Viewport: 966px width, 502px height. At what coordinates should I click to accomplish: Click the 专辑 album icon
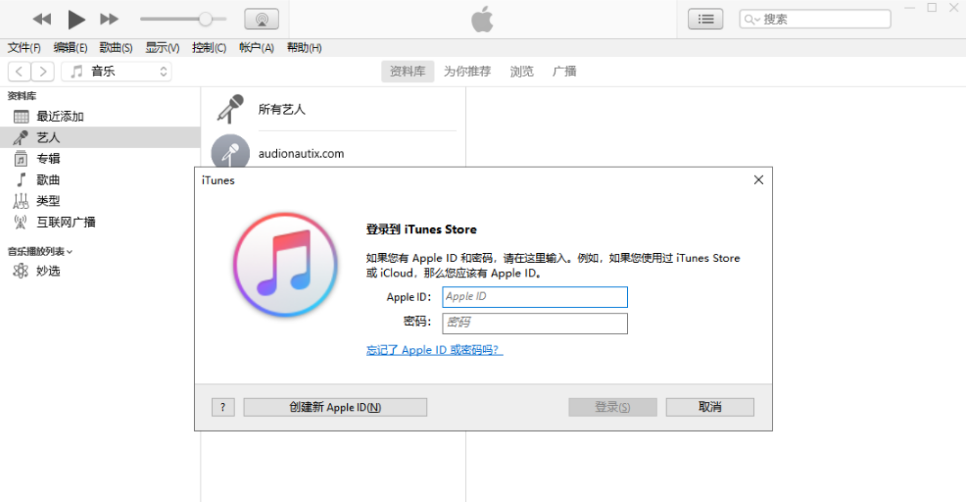pos(21,159)
